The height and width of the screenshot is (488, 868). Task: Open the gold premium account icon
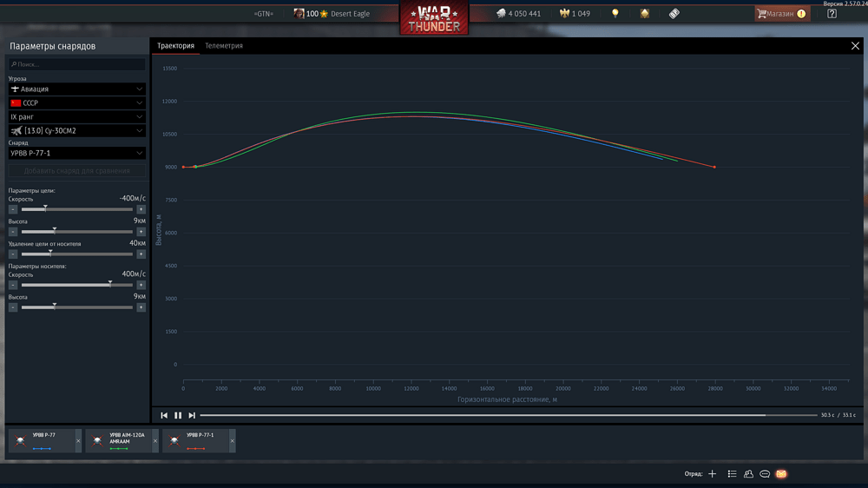click(644, 13)
